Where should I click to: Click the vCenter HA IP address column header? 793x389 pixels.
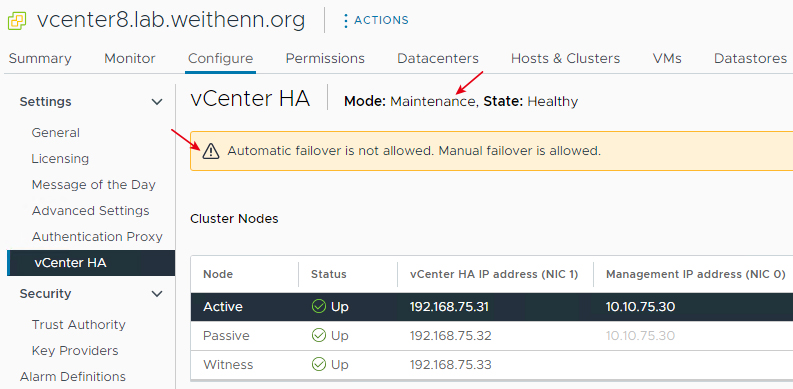[494, 275]
